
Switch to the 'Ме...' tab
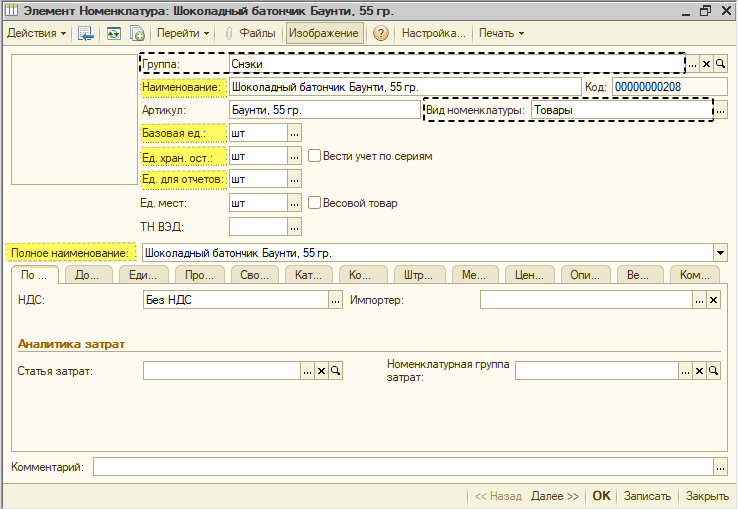pyautogui.click(x=474, y=275)
